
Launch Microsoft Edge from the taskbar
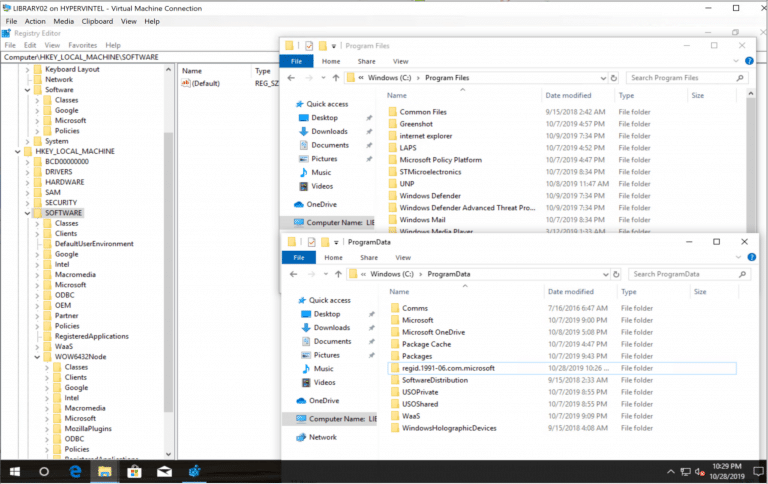(x=75, y=470)
